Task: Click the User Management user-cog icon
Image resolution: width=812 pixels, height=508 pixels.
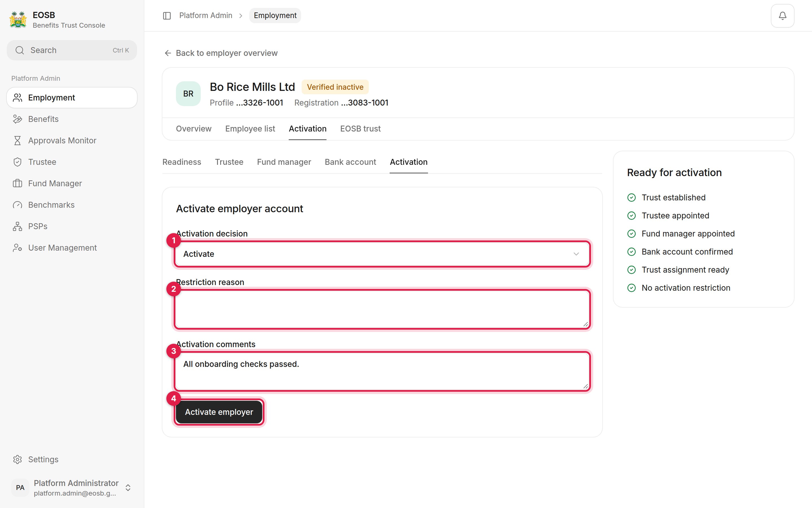Action: 17,248
